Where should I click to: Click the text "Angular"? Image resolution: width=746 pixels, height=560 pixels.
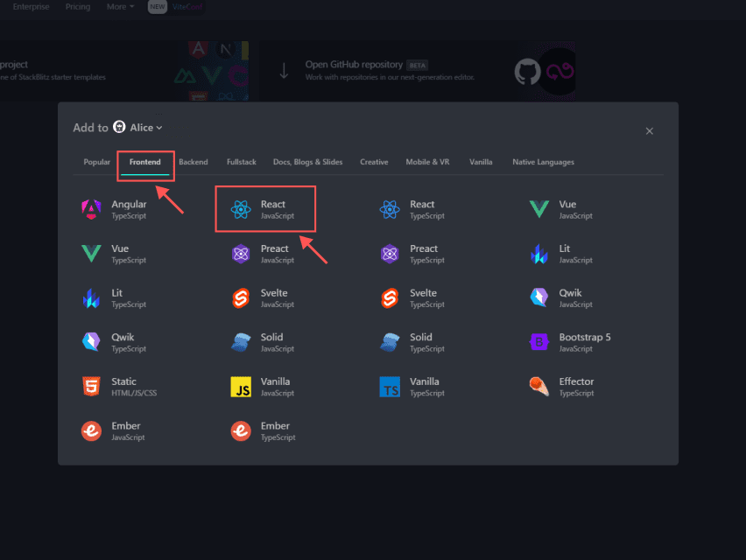coord(129,205)
